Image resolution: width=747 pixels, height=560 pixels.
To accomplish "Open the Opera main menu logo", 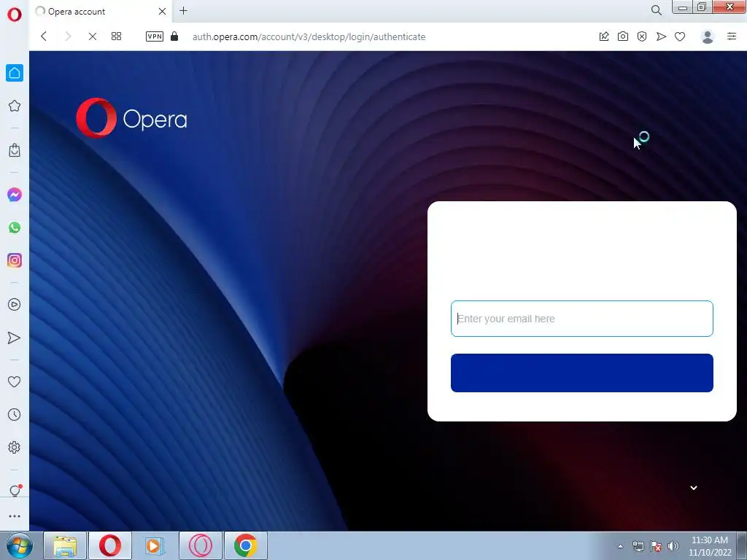I will 15,15.
